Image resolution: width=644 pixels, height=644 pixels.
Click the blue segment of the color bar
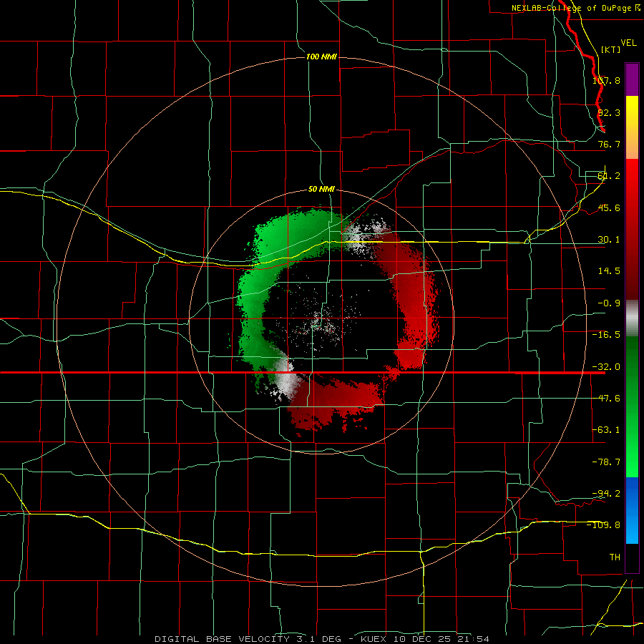632,510
